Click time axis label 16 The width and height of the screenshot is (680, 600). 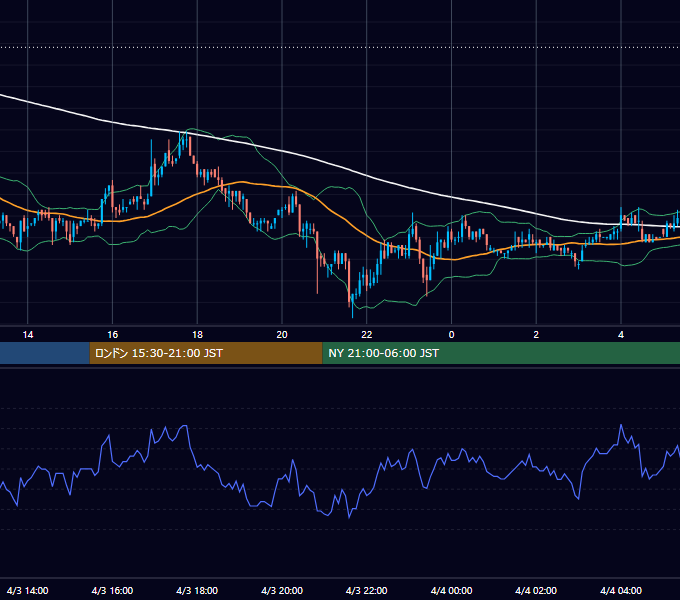pos(112,335)
